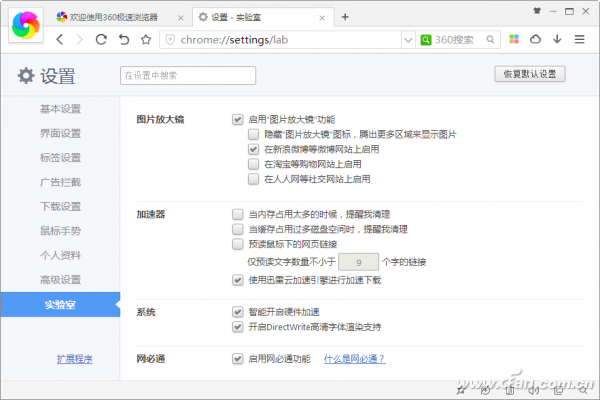The height and width of the screenshot is (400, 600).
Task: Click the 360搜索 search box
Action: pyautogui.click(x=458, y=40)
